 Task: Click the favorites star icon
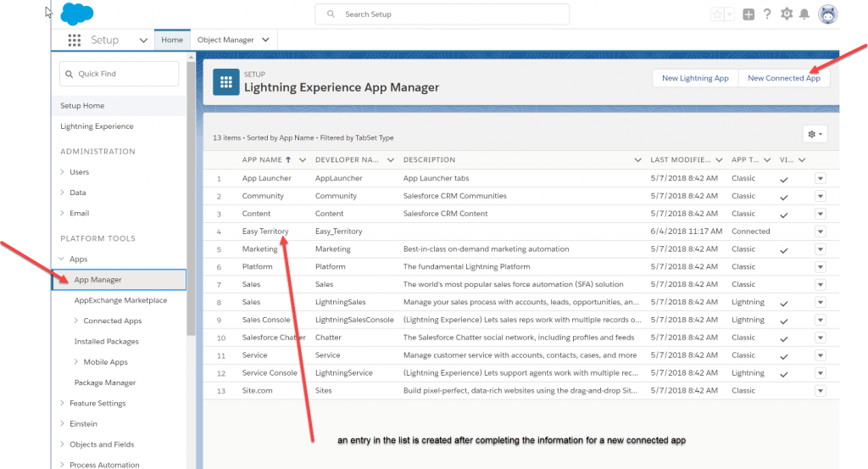coord(717,14)
